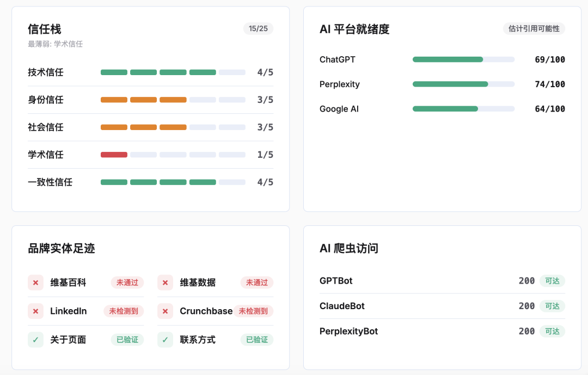Click the ClaudeBot crawler name

[342, 306]
